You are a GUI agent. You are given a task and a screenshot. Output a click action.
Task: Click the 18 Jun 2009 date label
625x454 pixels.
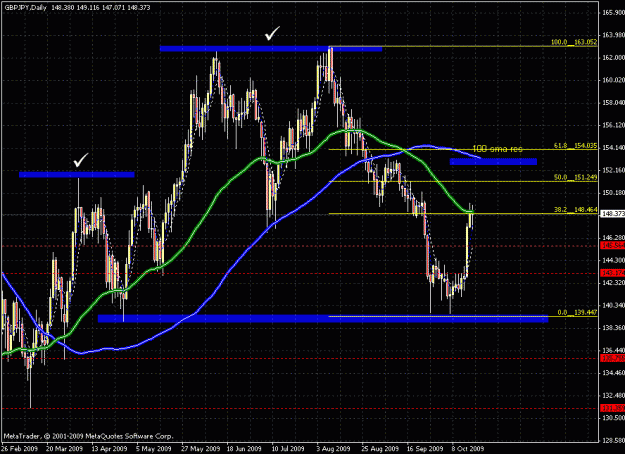tap(245, 449)
